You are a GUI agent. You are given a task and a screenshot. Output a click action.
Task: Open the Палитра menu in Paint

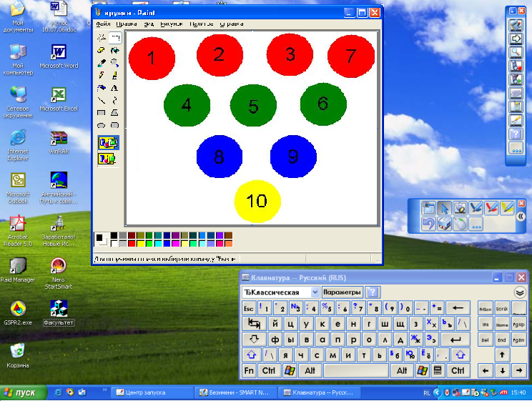pyautogui.click(x=201, y=24)
